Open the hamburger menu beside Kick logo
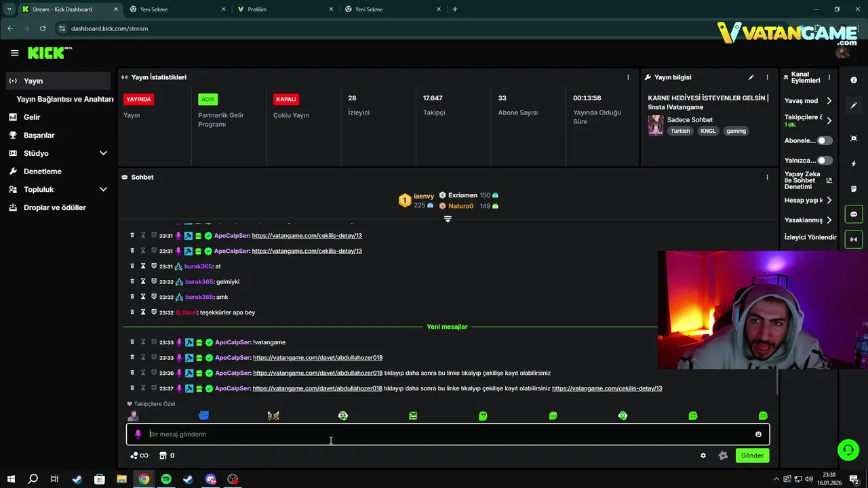The image size is (868, 488). [14, 53]
